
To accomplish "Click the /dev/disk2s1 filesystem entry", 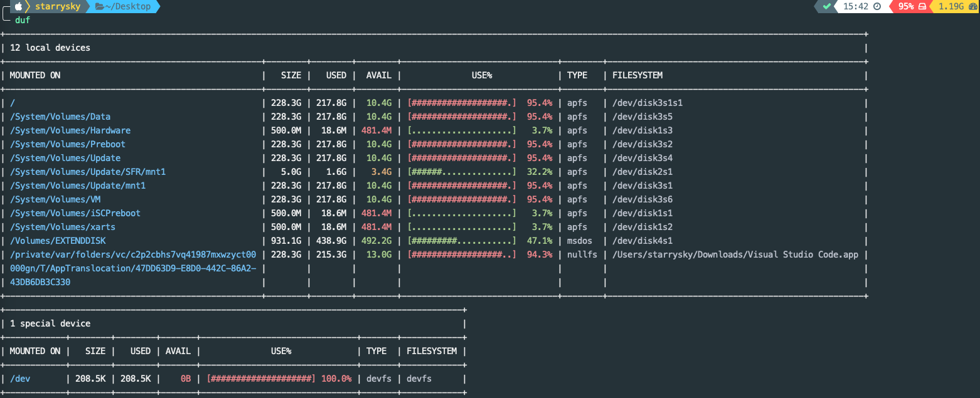I will click(x=642, y=172).
